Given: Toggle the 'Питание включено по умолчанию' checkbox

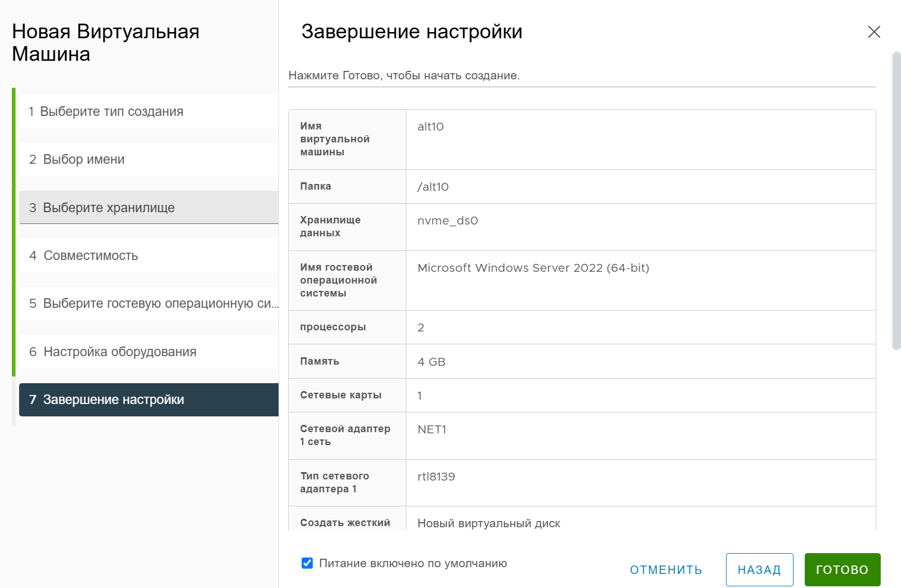Looking at the screenshot, I should click(307, 563).
